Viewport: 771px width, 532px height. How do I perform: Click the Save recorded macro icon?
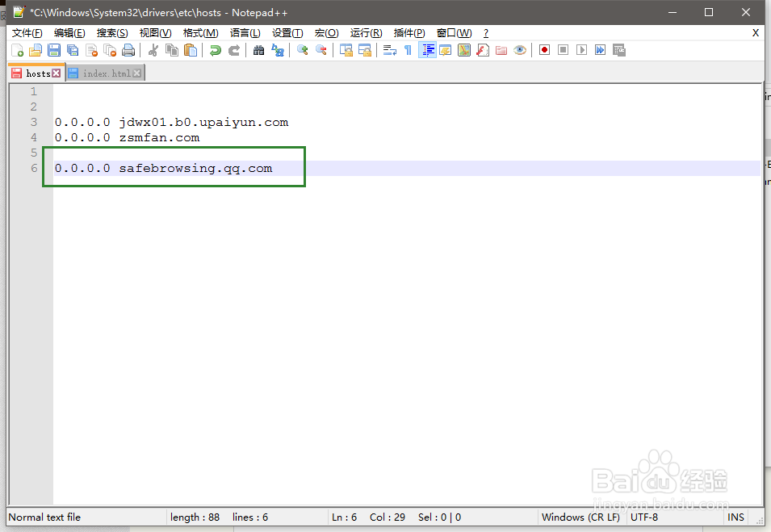coord(619,50)
